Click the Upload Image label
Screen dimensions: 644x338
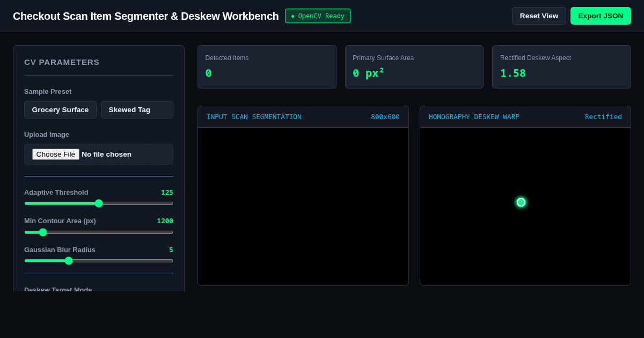(x=47, y=135)
